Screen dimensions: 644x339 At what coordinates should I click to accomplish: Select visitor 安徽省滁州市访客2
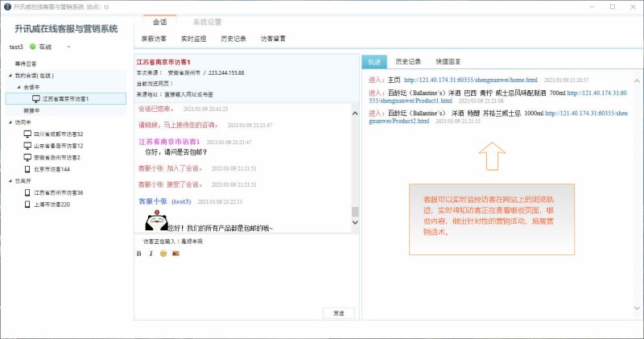coord(57,157)
